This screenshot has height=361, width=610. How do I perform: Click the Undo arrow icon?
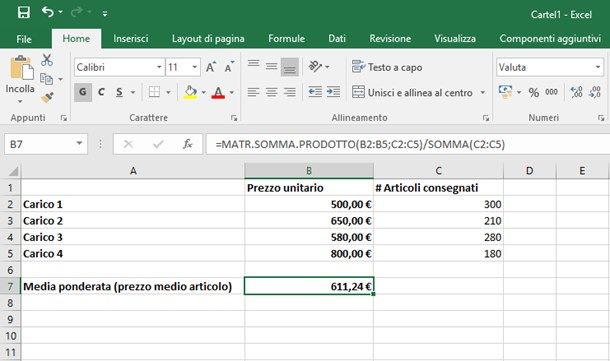point(48,12)
